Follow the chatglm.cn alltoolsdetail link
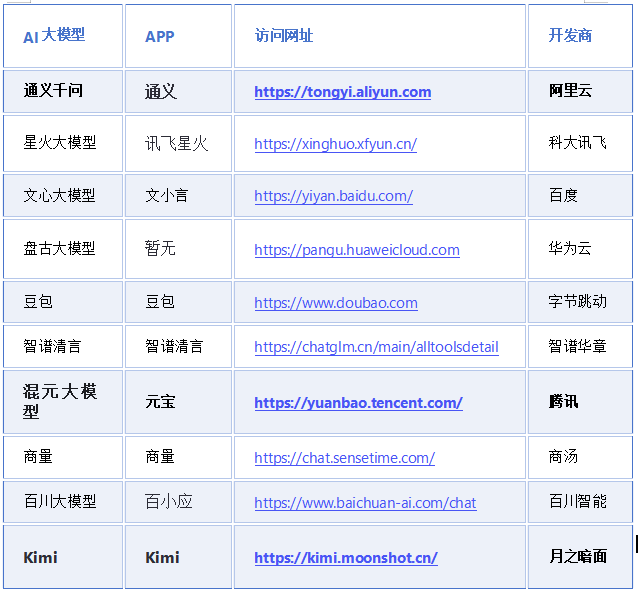This screenshot has height=594, width=638. point(376,347)
